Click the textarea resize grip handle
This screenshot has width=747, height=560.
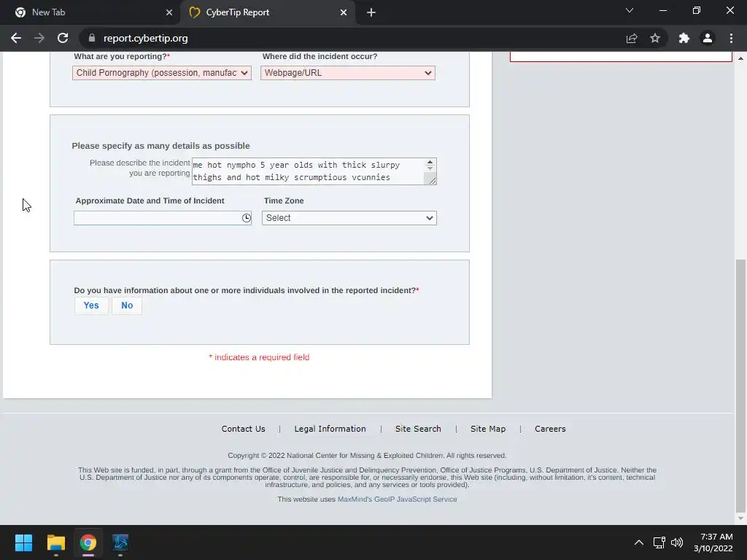432,180
